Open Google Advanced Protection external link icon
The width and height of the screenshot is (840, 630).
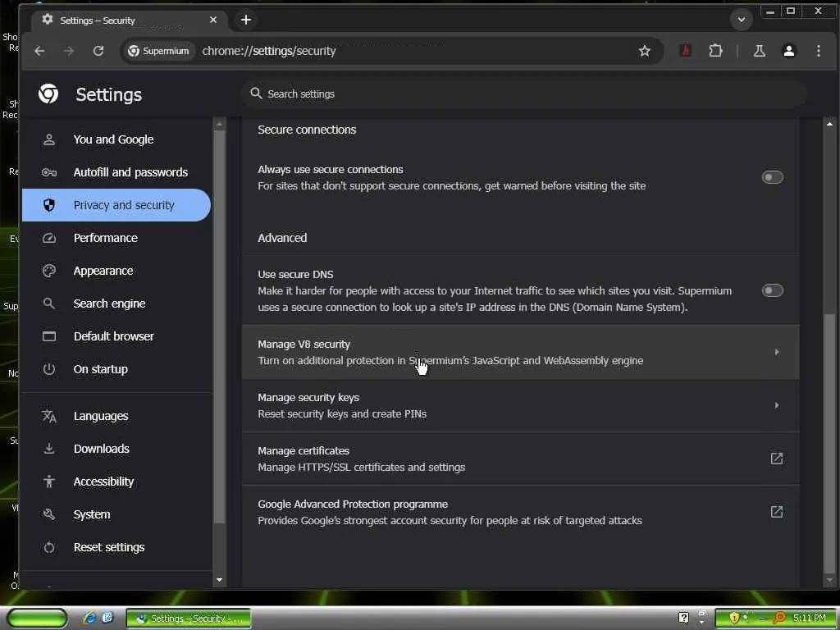[776, 512]
